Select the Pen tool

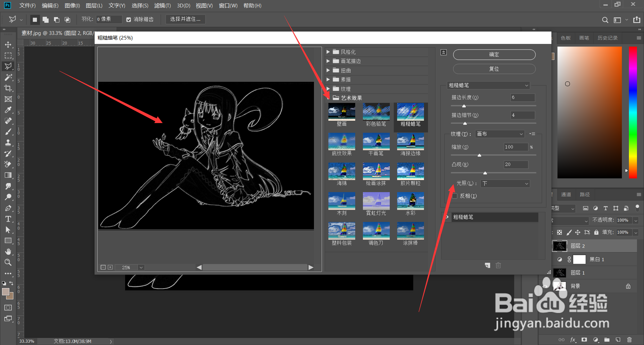pos(8,208)
